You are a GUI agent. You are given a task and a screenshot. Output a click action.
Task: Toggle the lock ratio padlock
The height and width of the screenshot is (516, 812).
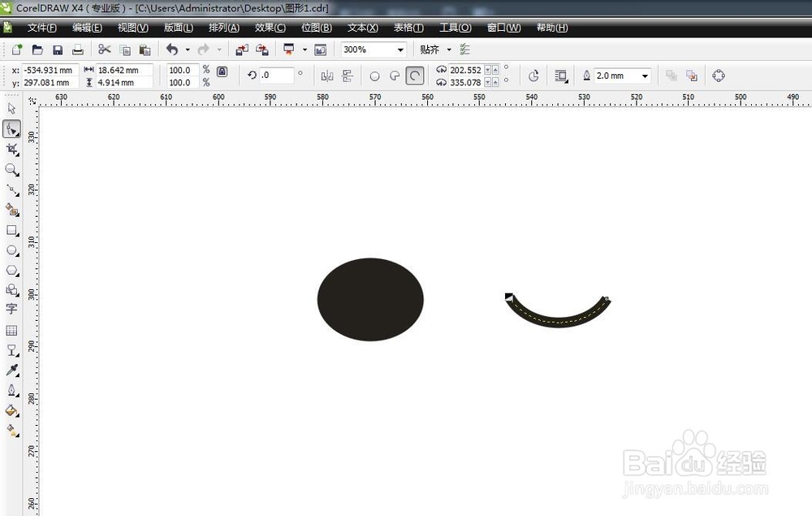click(222, 72)
